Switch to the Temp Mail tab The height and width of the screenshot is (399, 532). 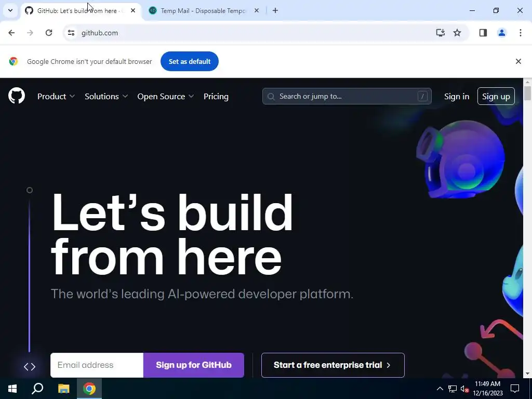coord(204,10)
